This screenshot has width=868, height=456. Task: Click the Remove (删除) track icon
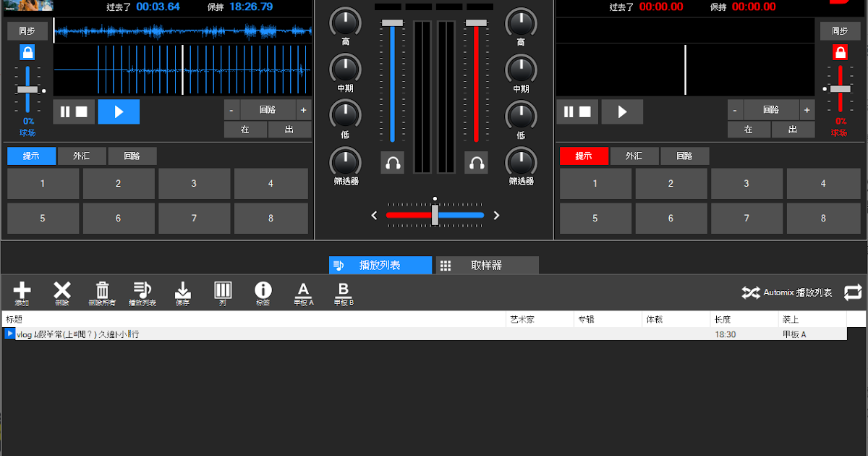point(61,292)
